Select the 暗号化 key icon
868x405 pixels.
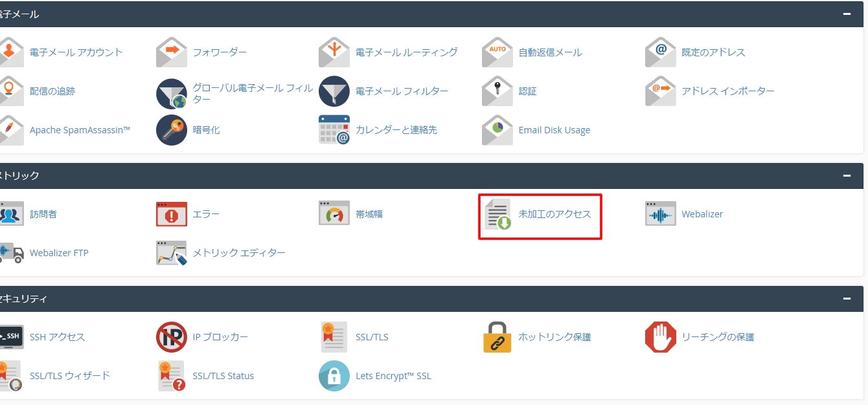(x=172, y=130)
